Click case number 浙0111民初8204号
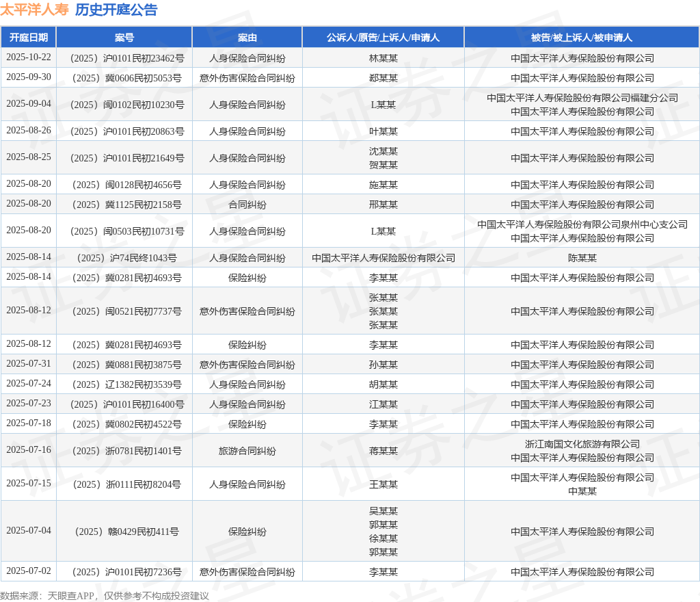The width and height of the screenshot is (700, 602). point(127,484)
